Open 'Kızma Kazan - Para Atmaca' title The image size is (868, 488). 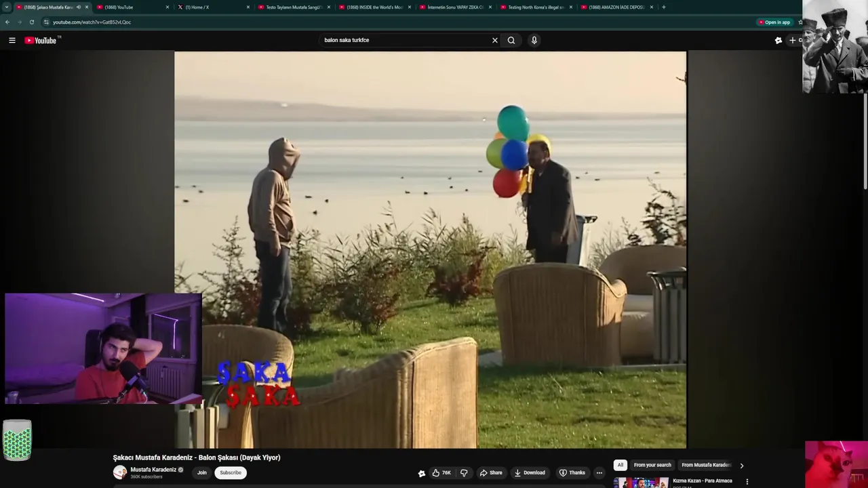[x=703, y=481]
